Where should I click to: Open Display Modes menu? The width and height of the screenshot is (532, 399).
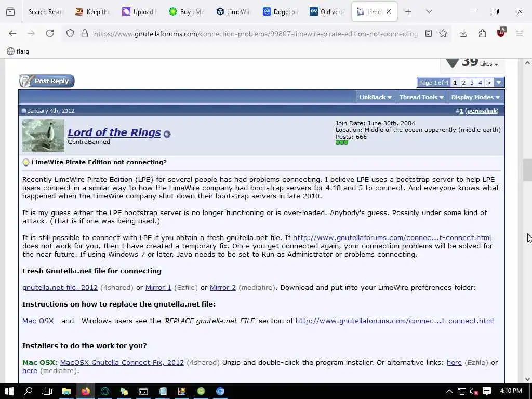click(475, 97)
